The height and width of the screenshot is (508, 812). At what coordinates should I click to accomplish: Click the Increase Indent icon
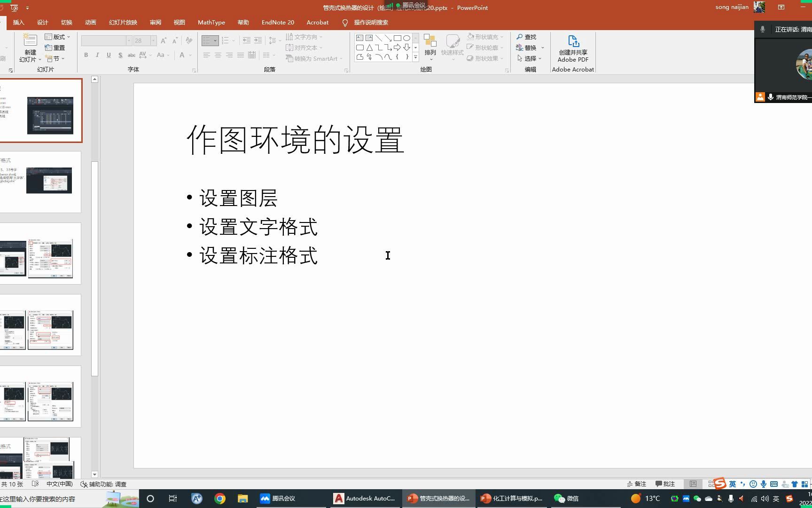point(258,41)
